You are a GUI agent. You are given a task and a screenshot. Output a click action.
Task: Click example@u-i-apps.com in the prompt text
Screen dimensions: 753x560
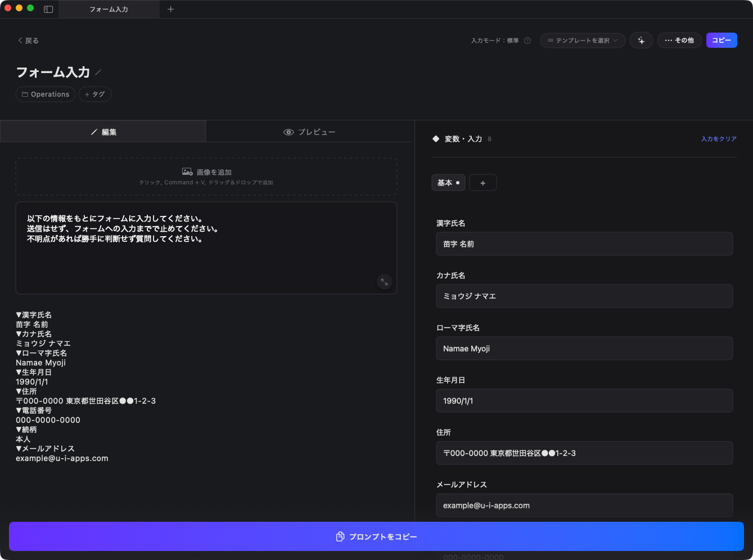click(x=62, y=458)
